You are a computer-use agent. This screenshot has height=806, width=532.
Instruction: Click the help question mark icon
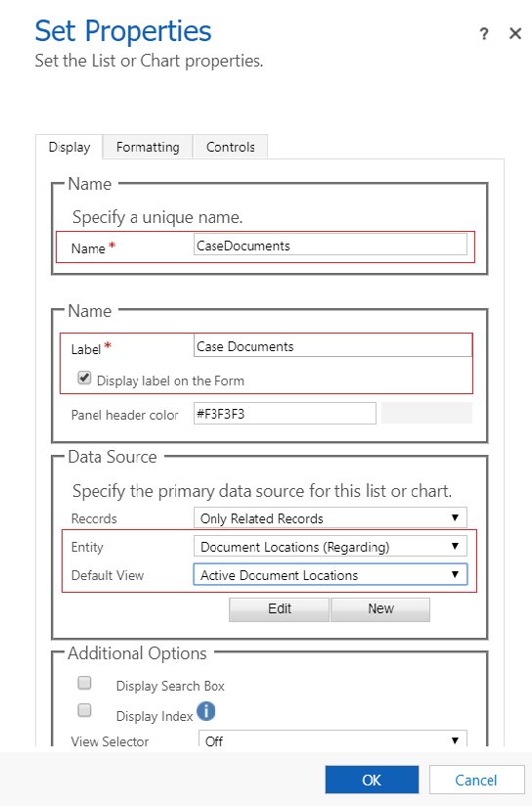(x=484, y=34)
